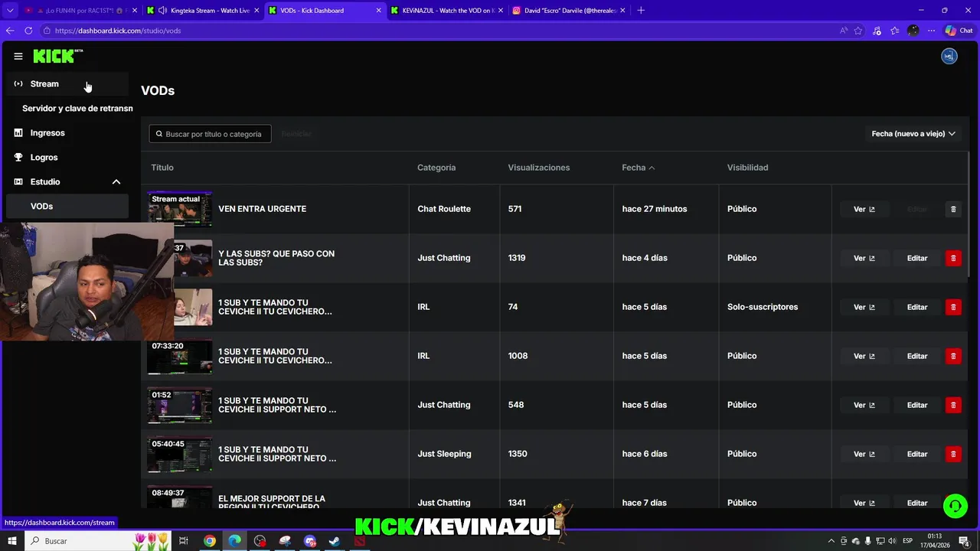Open the 01:52 VOD thumbnail
Image resolution: width=980 pixels, height=551 pixels.
pos(180,405)
